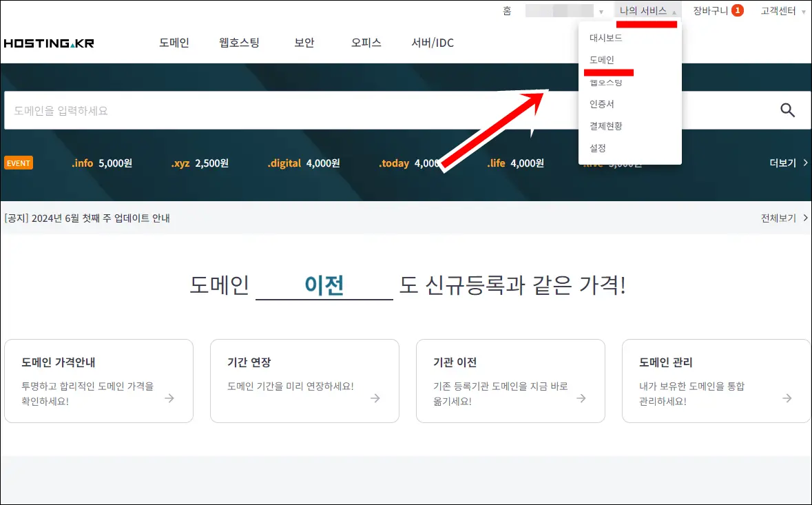The image size is (812, 505).
Task: Click the search magnifier icon
Action: (x=787, y=110)
